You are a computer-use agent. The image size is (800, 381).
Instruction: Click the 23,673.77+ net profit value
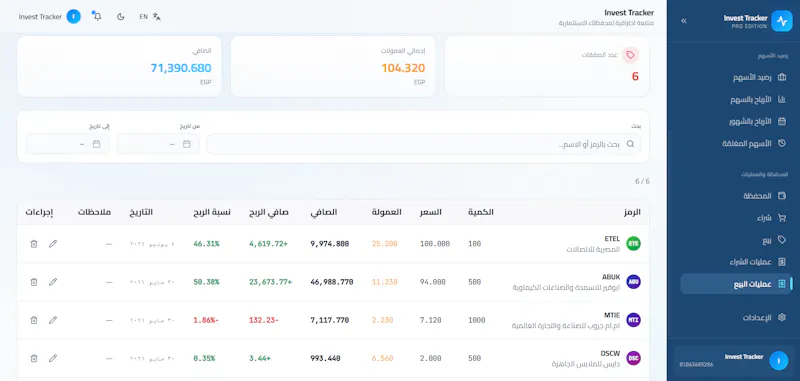click(270, 282)
